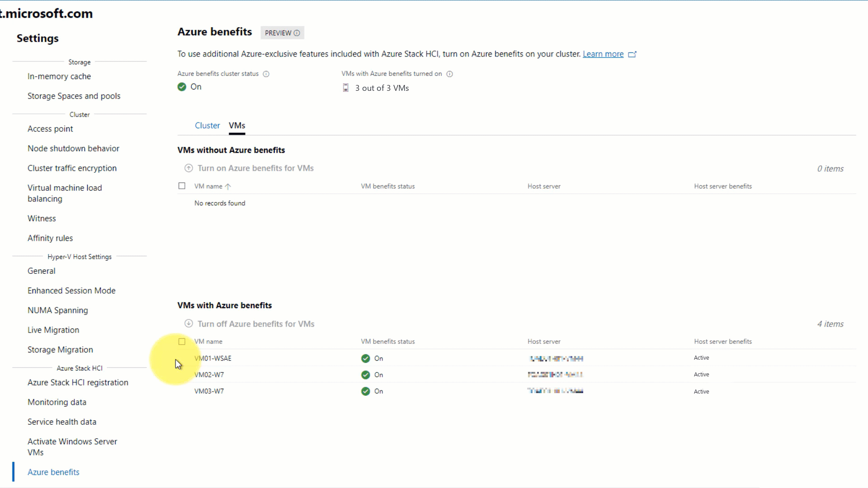Screen dimensions: 868x488
Task: Click the VM benefits status On icon for VM02-W7
Action: (365, 374)
